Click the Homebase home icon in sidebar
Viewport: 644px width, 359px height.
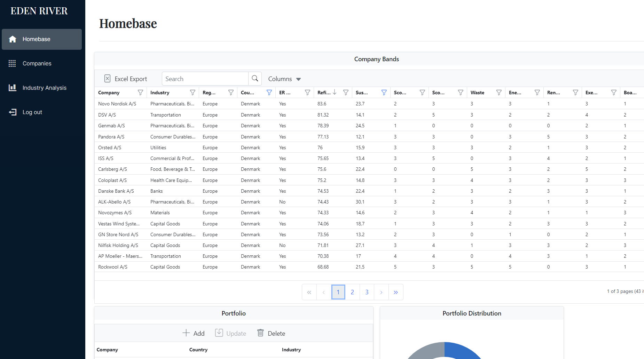(13, 39)
